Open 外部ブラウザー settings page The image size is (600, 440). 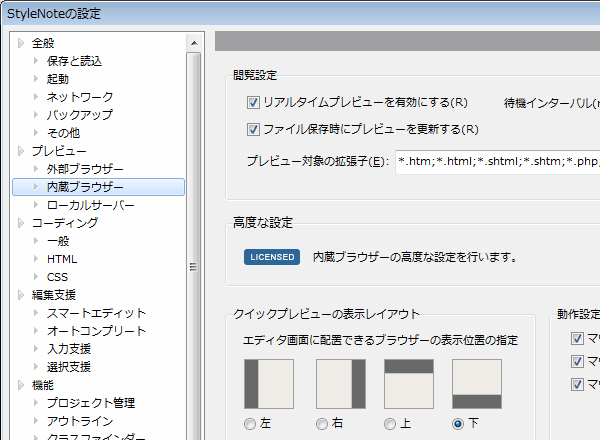point(85,169)
